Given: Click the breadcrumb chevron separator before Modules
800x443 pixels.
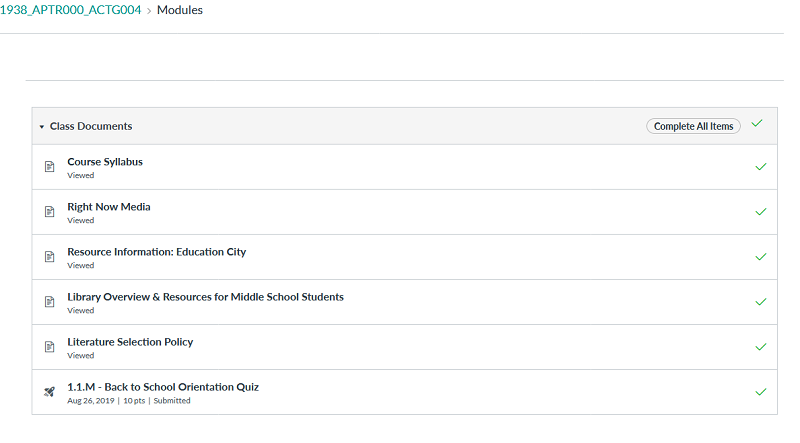Looking at the screenshot, I should (x=149, y=11).
